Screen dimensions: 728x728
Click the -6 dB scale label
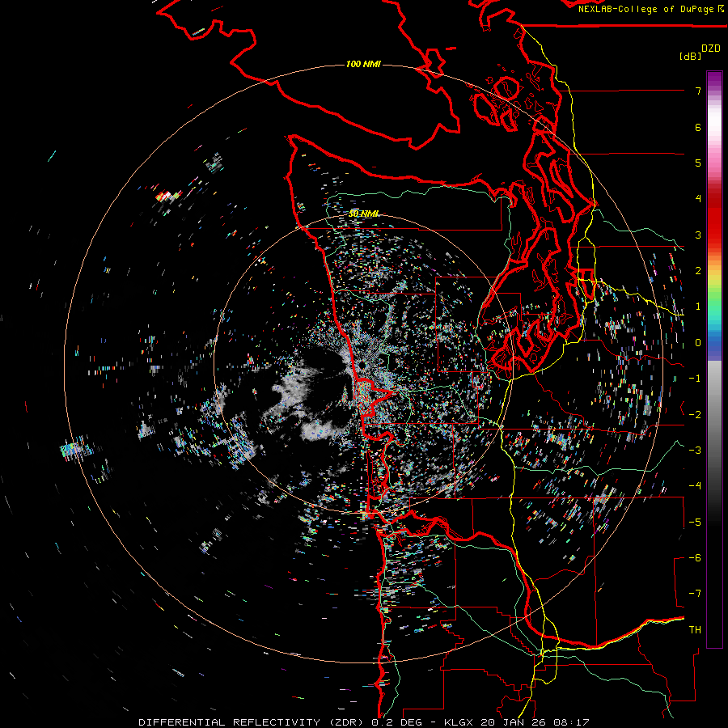point(695,558)
